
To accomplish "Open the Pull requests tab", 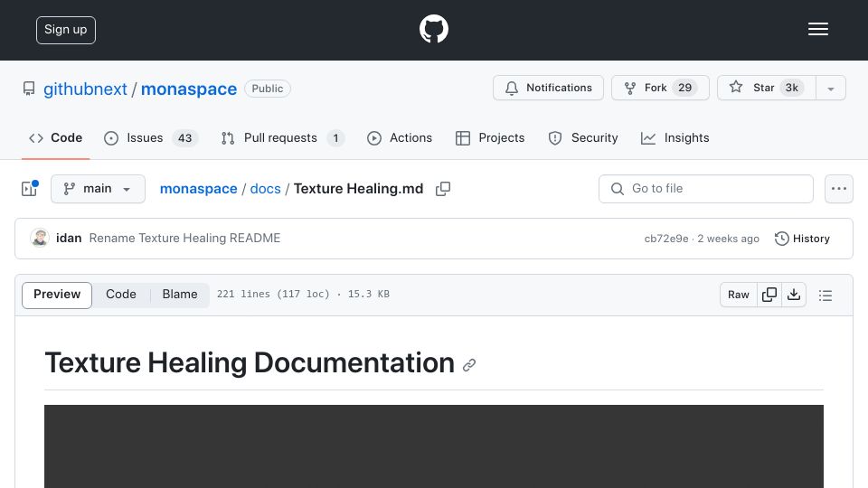I will 282,137.
